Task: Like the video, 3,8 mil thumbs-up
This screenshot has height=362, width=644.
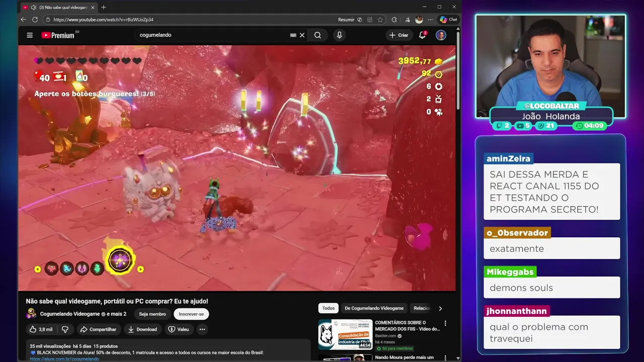Action: tap(41, 329)
